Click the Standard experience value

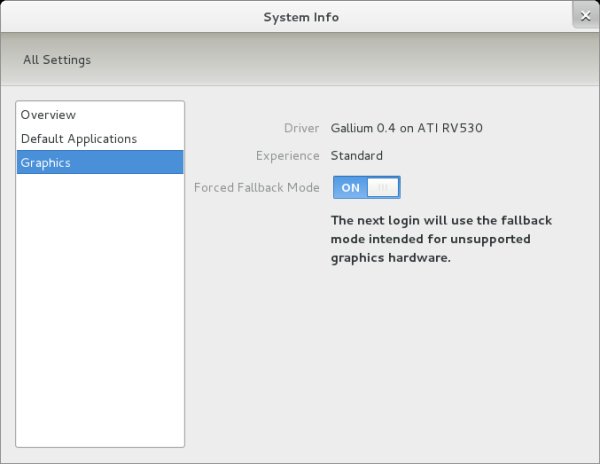tap(356, 156)
